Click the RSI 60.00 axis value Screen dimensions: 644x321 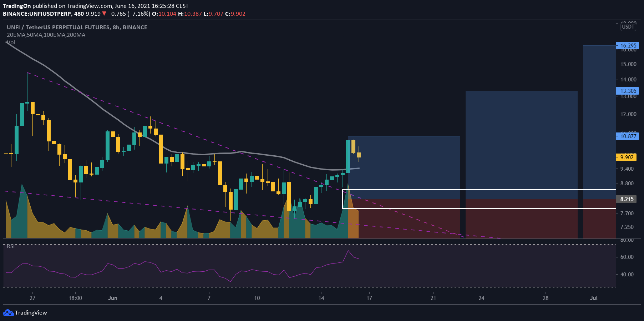(x=627, y=257)
